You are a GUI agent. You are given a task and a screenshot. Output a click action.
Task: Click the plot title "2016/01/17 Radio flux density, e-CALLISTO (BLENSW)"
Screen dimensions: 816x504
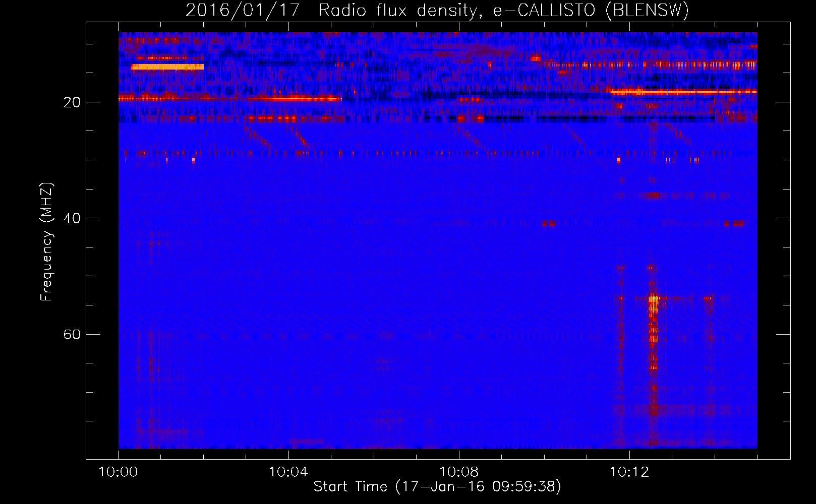tap(437, 10)
